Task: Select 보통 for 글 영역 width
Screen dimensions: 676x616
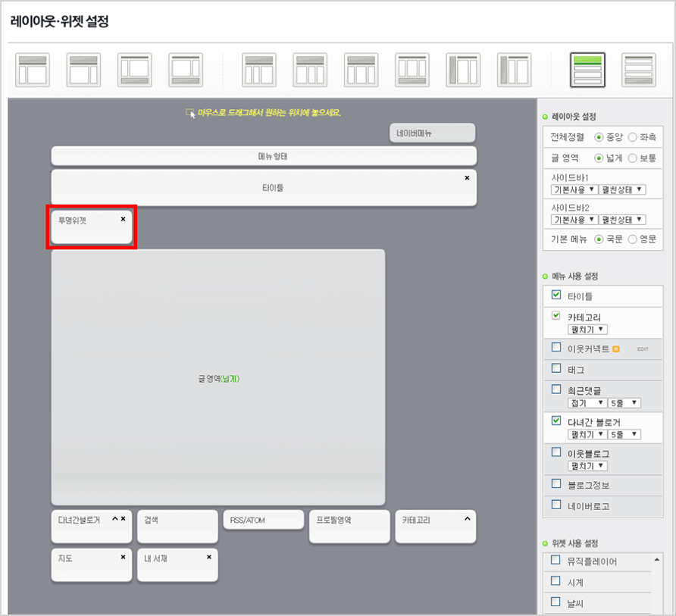Action: [632, 158]
